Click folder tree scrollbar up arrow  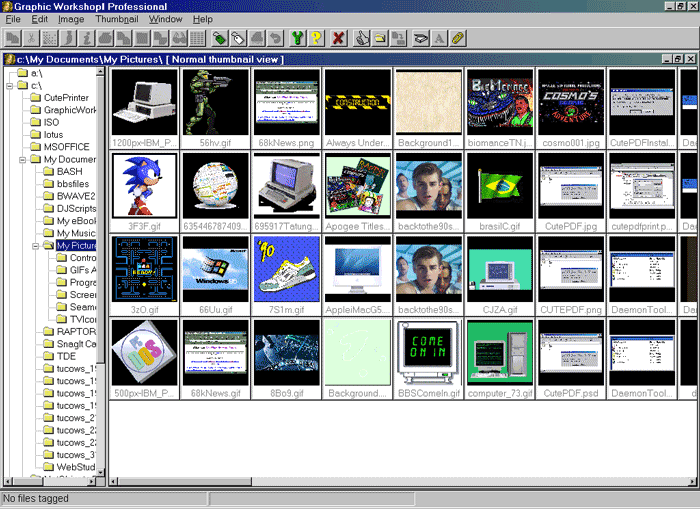point(100,71)
